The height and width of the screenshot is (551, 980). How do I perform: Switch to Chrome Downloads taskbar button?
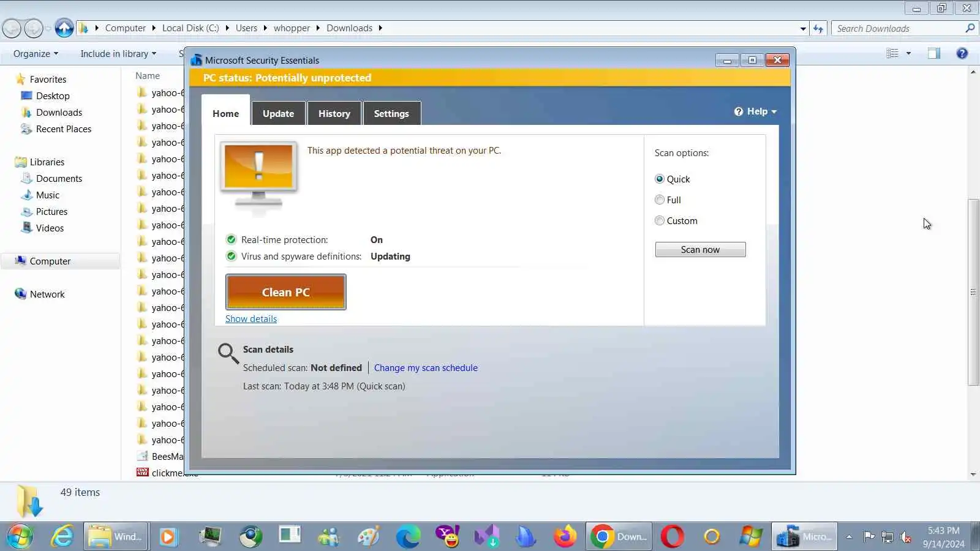click(619, 537)
